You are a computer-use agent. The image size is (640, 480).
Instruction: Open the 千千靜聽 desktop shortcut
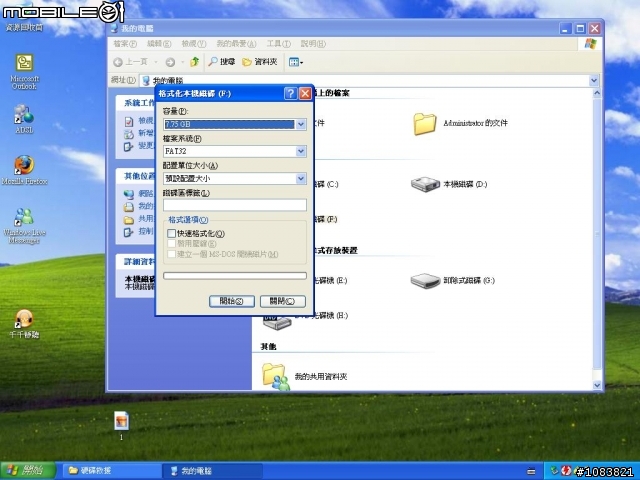(24, 324)
